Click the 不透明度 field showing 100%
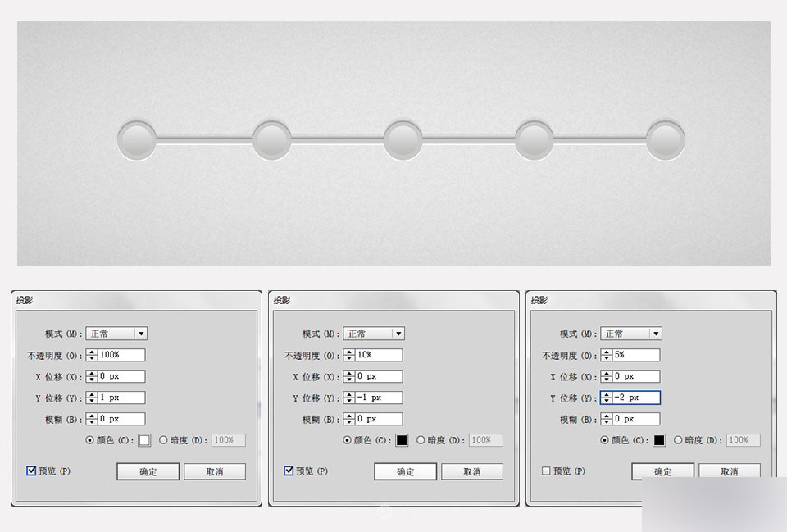This screenshot has height=532, width=787. pyautogui.click(x=121, y=355)
